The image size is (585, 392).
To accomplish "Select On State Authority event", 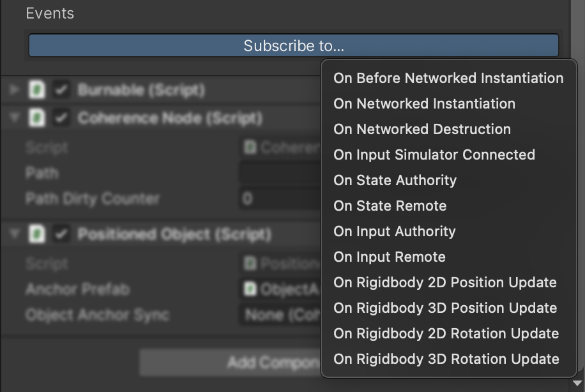I will click(x=395, y=181).
